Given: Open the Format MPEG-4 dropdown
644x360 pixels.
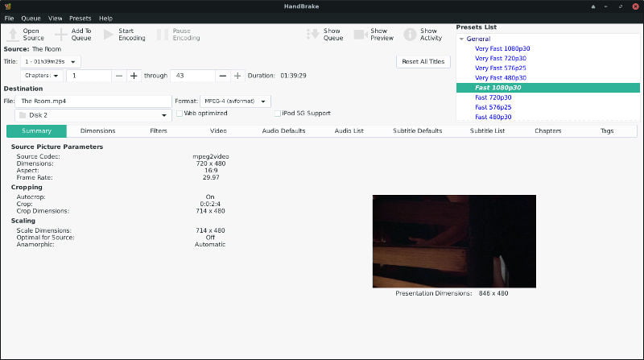Looking at the screenshot, I should pyautogui.click(x=235, y=101).
